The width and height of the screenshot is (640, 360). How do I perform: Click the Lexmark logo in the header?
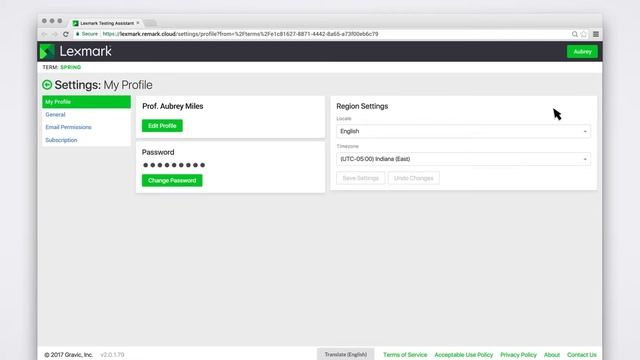pyautogui.click(x=76, y=51)
